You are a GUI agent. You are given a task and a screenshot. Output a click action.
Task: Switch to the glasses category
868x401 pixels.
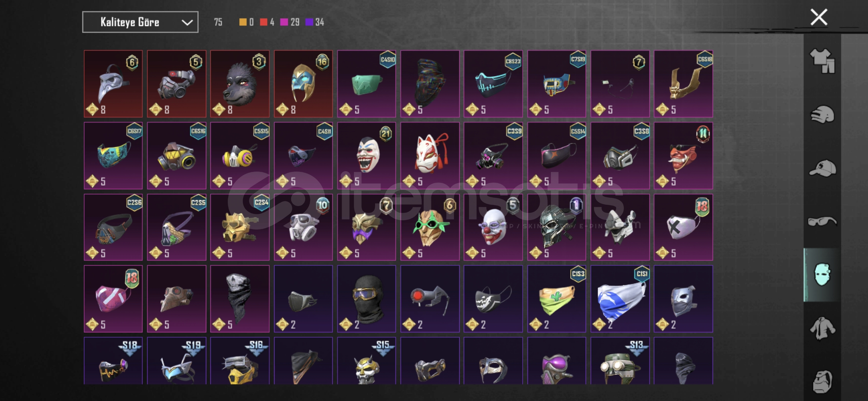(x=822, y=221)
